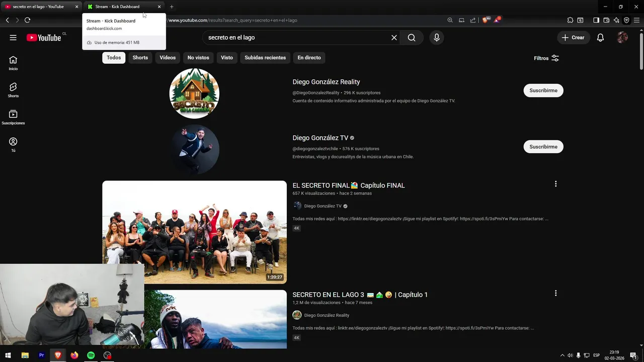The height and width of the screenshot is (362, 644).
Task: Click Diego González TV under EL SECRETO FINAL
Action: click(323, 206)
